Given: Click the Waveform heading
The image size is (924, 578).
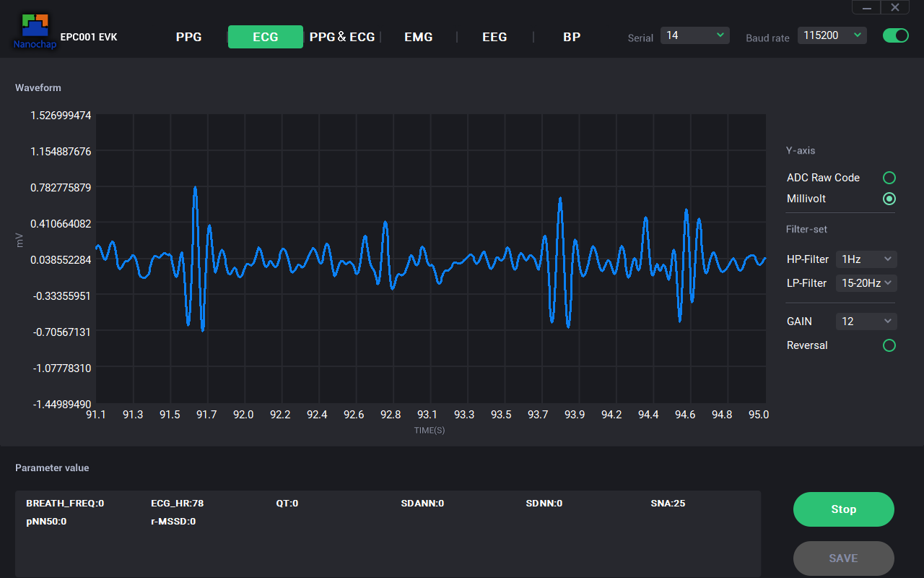Looking at the screenshot, I should pyautogui.click(x=38, y=87).
